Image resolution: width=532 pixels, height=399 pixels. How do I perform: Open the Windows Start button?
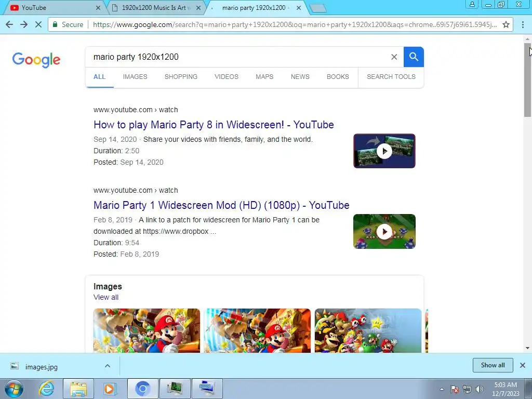click(x=14, y=389)
